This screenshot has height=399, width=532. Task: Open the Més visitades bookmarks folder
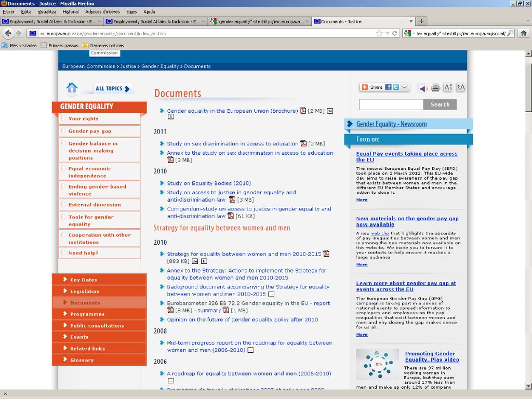tap(19, 45)
